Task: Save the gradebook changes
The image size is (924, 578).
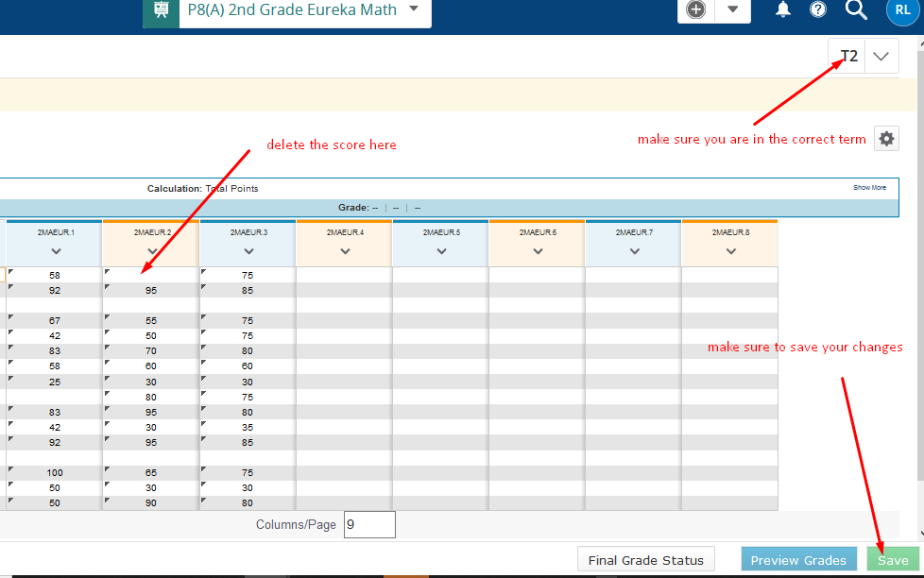Action: point(893,560)
